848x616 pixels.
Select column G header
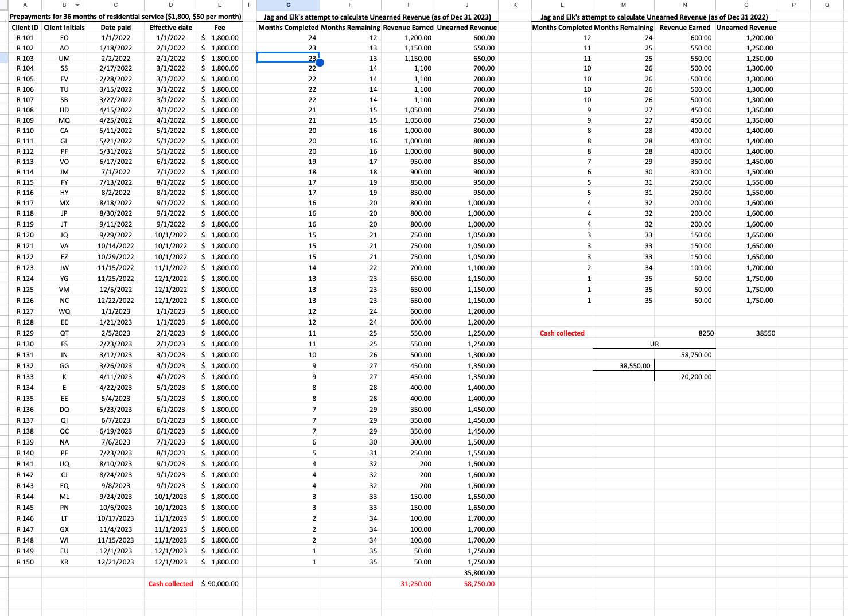click(288, 5)
